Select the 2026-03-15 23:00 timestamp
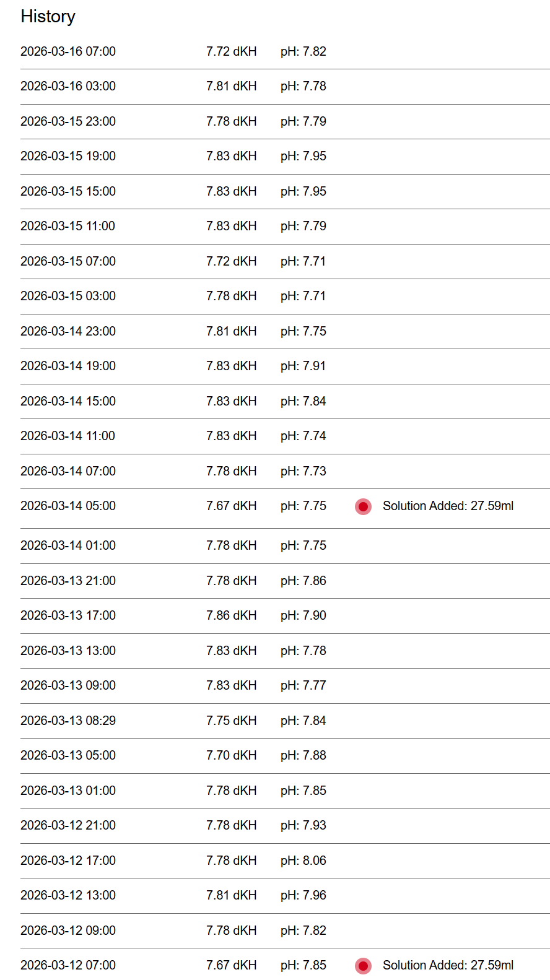Screen dimensions: 550x980 [68, 121]
